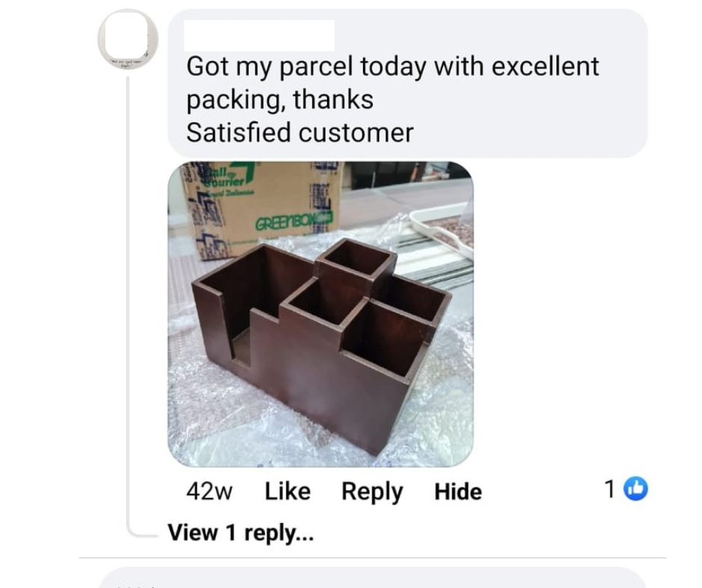The width and height of the screenshot is (702, 588).
Task: Like the satisfied customer comment
Action: point(288,491)
